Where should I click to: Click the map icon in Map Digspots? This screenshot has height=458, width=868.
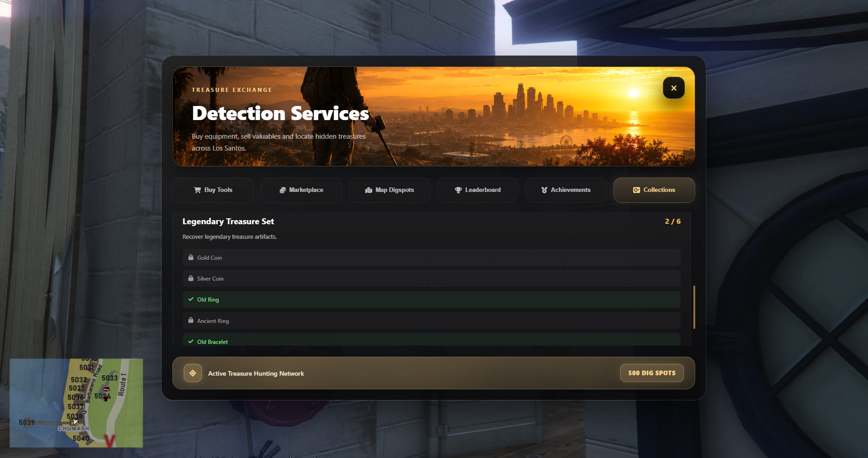tap(369, 190)
